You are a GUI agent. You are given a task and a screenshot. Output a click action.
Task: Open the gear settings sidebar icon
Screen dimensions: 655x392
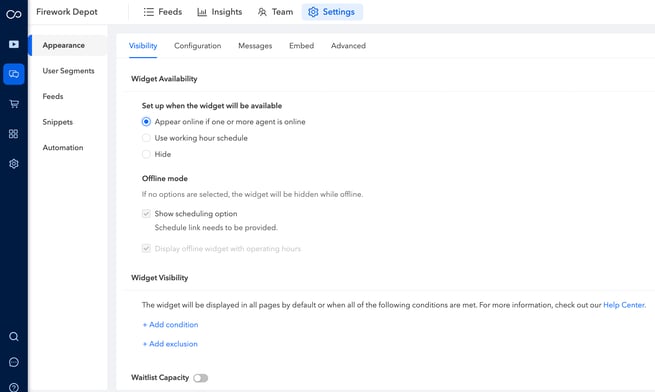coord(14,164)
